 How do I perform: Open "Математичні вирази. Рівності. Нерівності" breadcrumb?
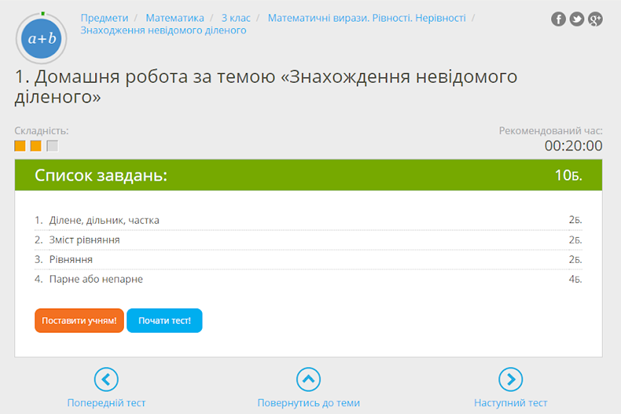tap(368, 18)
